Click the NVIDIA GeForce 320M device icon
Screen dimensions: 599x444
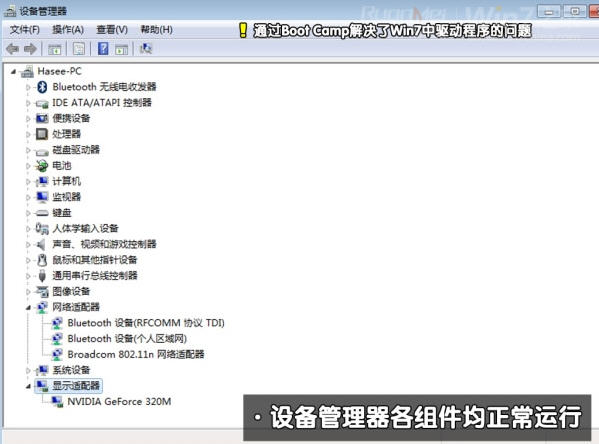57,402
